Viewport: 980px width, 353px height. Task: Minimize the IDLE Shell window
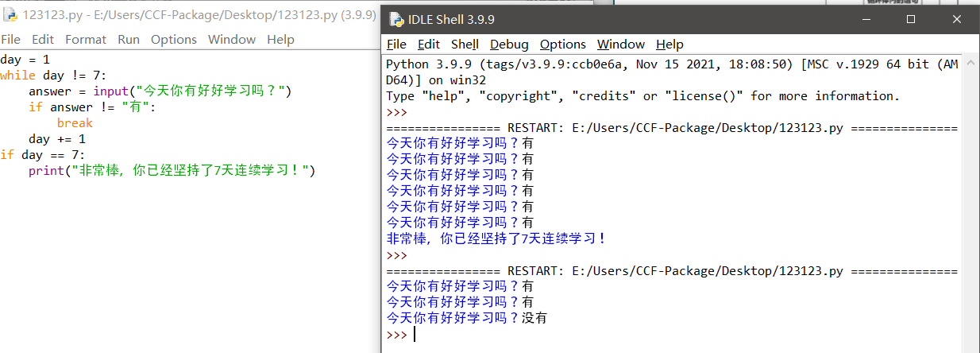(867, 19)
